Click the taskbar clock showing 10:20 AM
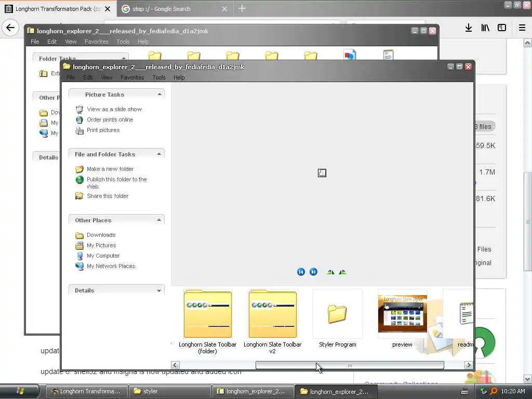532x399 pixels. (513, 391)
